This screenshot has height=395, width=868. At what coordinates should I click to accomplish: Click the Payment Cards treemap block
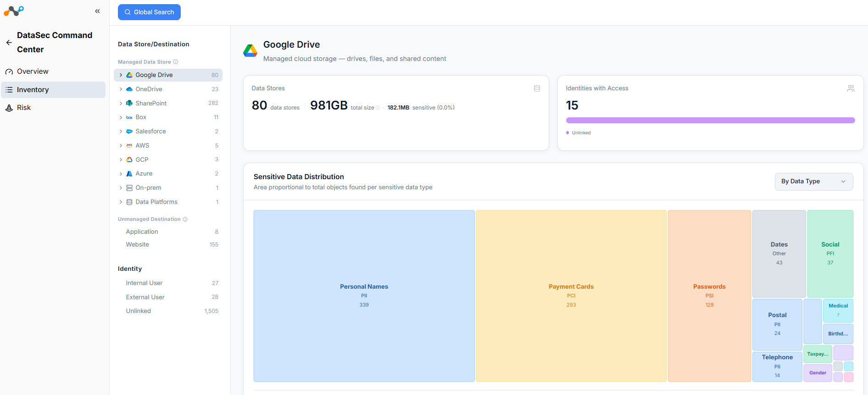[x=571, y=296]
